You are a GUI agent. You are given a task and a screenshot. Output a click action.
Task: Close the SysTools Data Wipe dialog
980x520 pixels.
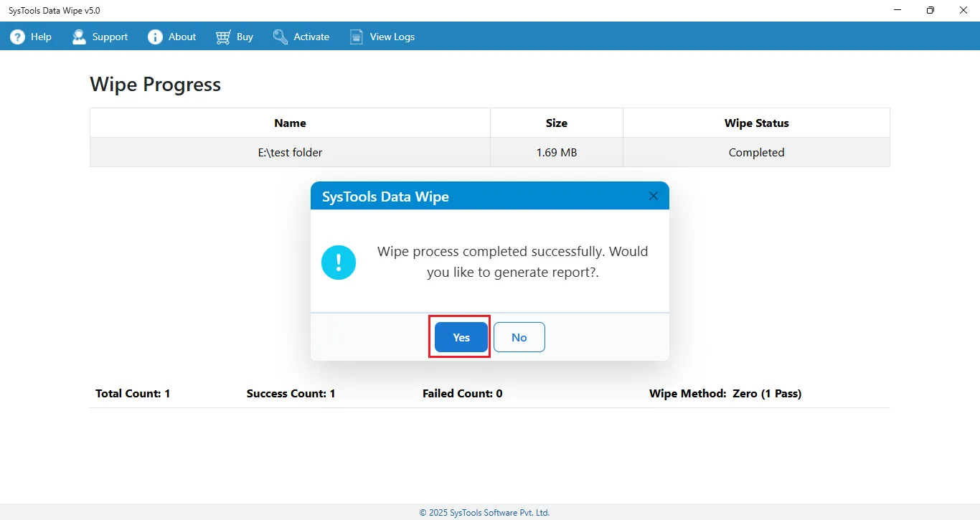[653, 196]
